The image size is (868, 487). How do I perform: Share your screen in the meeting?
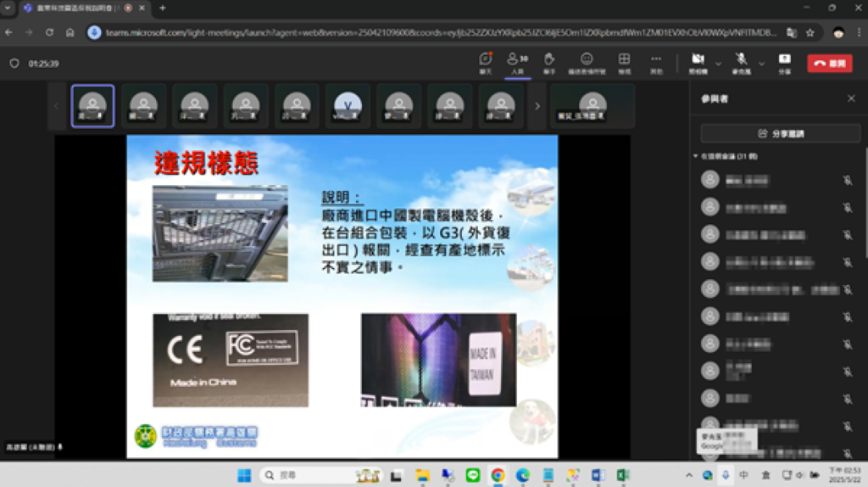pyautogui.click(x=784, y=62)
